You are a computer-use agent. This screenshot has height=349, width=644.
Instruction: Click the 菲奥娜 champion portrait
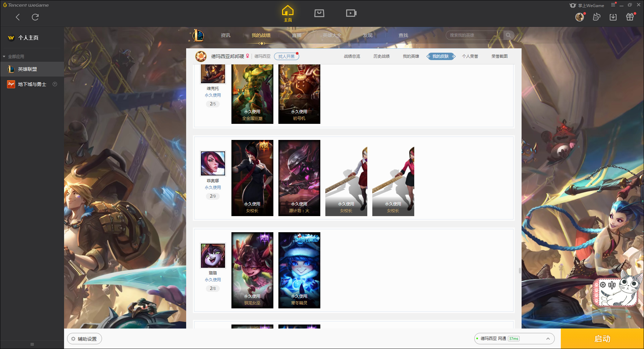(213, 163)
